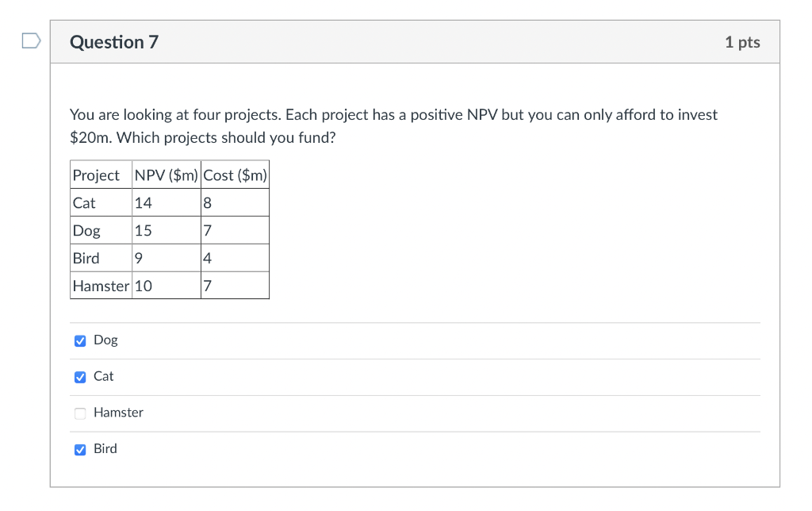Deselect the Bird checkbox
The image size is (812, 511).
(79, 449)
